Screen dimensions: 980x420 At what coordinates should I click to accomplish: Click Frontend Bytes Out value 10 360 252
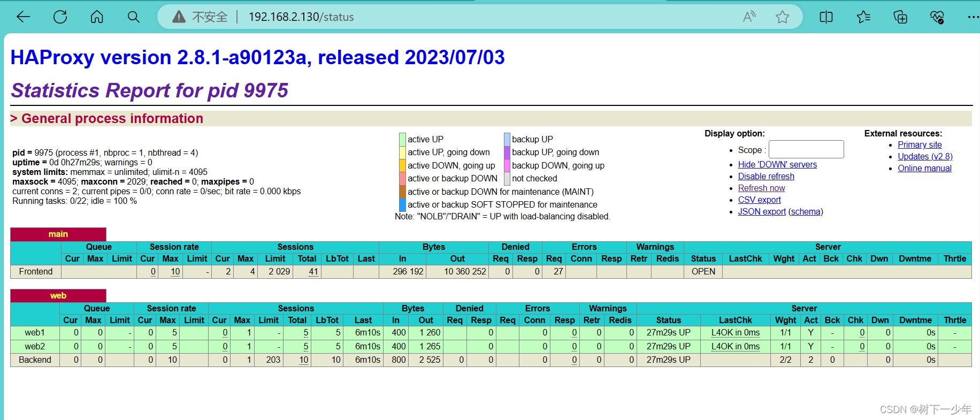(465, 272)
